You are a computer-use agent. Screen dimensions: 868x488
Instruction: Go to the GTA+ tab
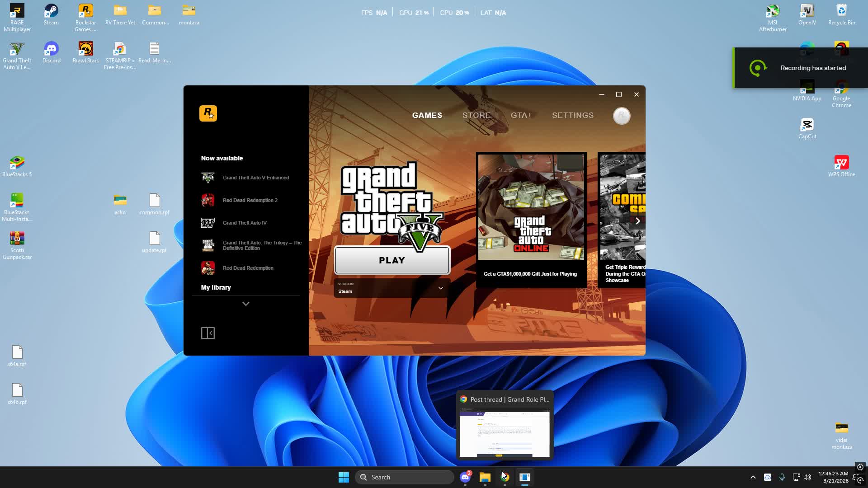click(x=521, y=115)
